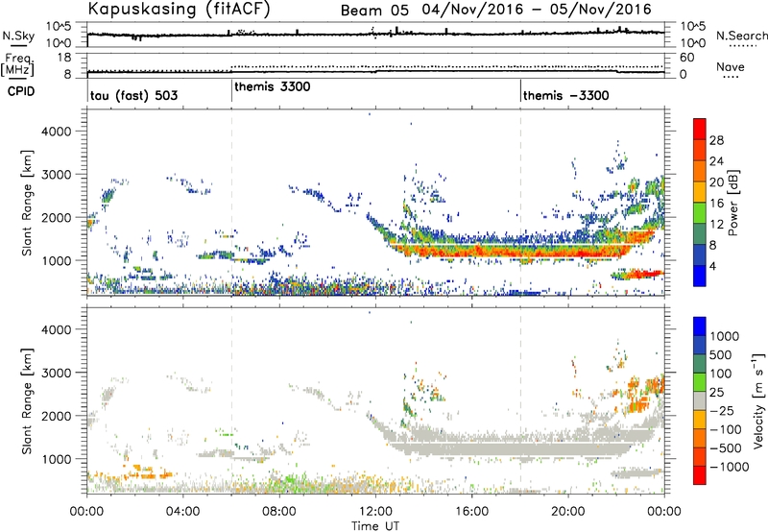Pick the red bottom segment of Velocity color bar
This screenshot has width=768, height=532.
click(x=700, y=475)
